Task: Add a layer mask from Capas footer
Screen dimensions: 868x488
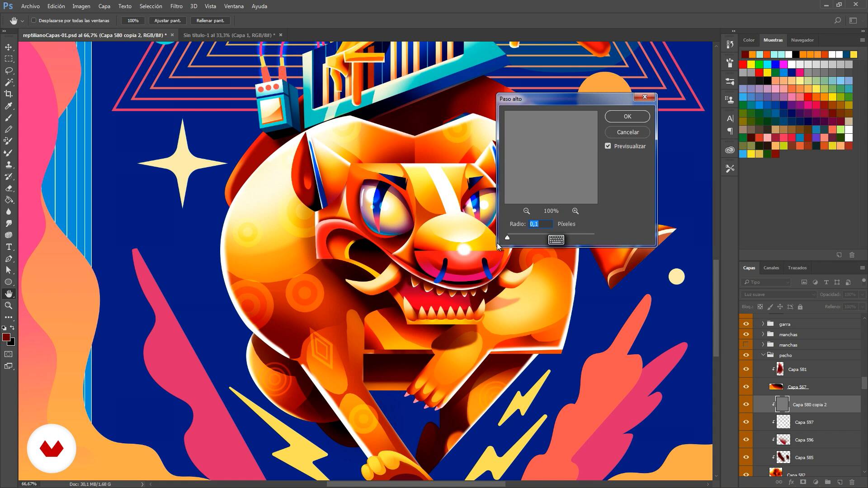Action: (803, 482)
